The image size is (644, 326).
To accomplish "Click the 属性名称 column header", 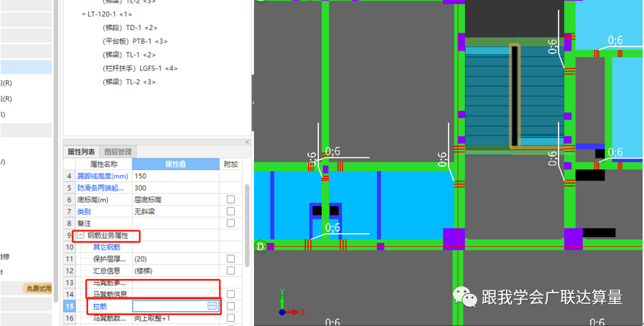I will (104, 165).
